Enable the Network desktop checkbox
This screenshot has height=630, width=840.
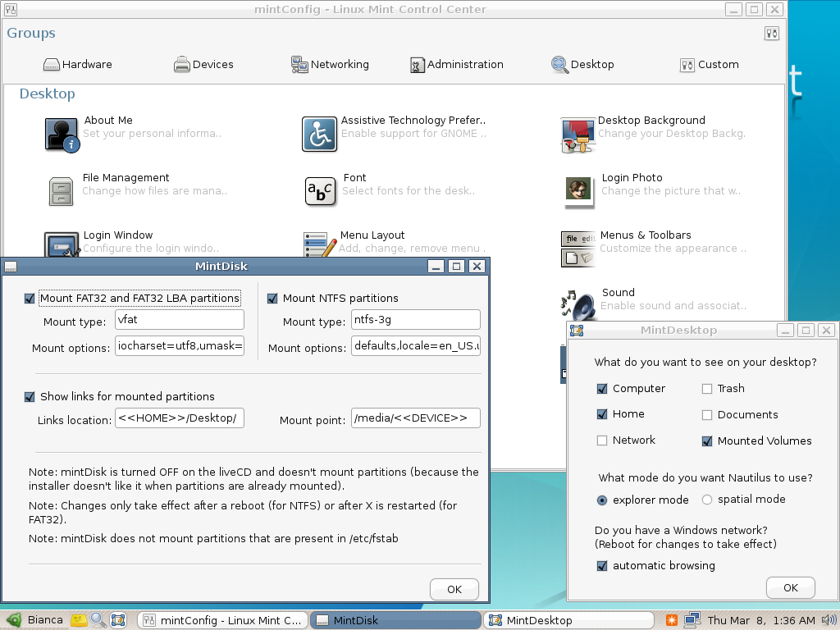[x=602, y=441]
